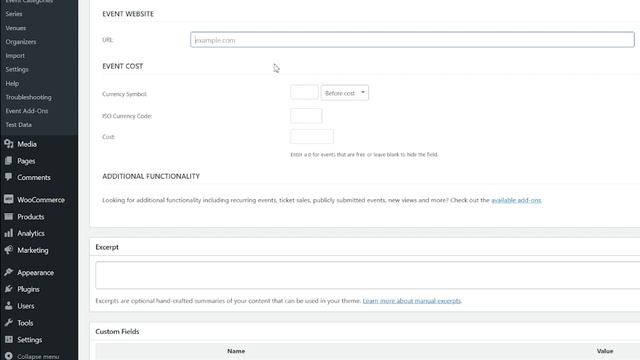The width and height of the screenshot is (640, 360).
Task: Open Organizers submenu item
Action: click(x=21, y=42)
